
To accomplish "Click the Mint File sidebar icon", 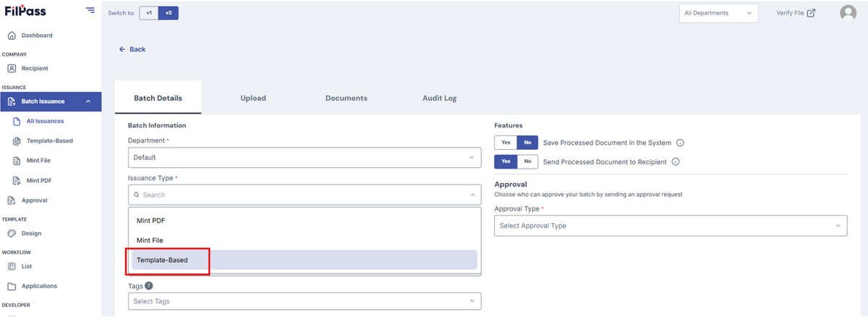I will click(x=17, y=161).
